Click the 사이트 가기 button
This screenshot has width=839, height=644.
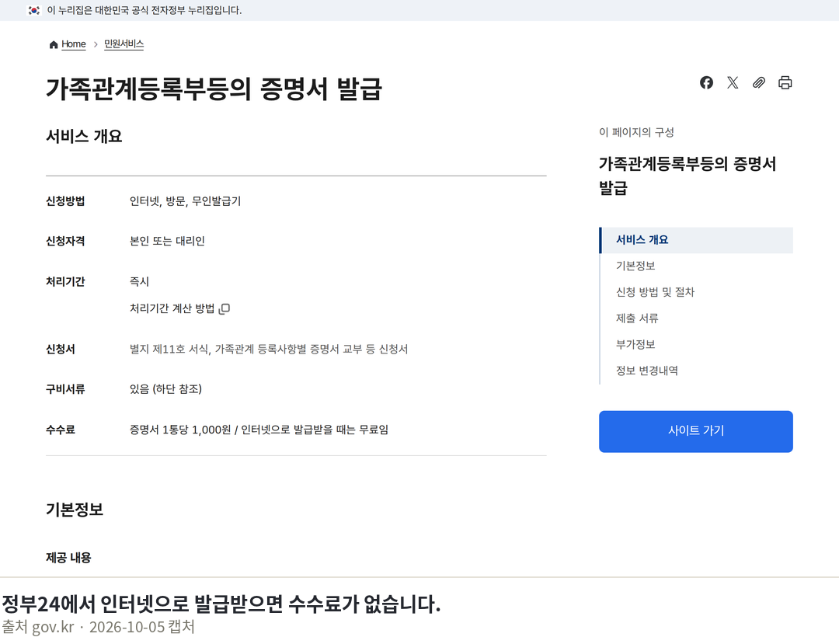(x=695, y=431)
